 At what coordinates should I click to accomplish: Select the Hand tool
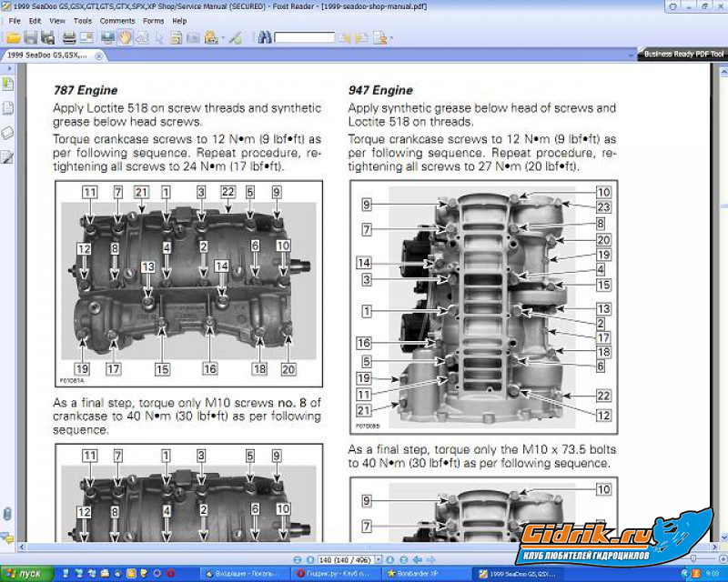pos(125,37)
